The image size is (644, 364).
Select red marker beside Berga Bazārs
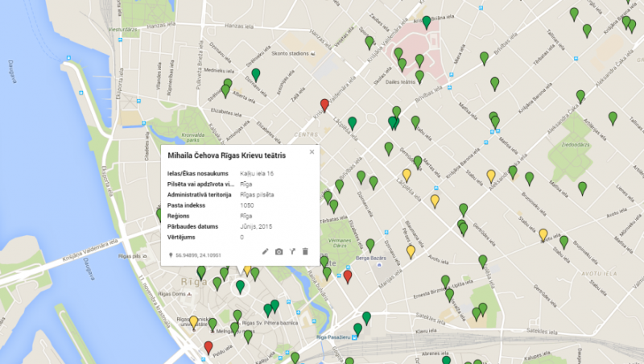click(348, 276)
